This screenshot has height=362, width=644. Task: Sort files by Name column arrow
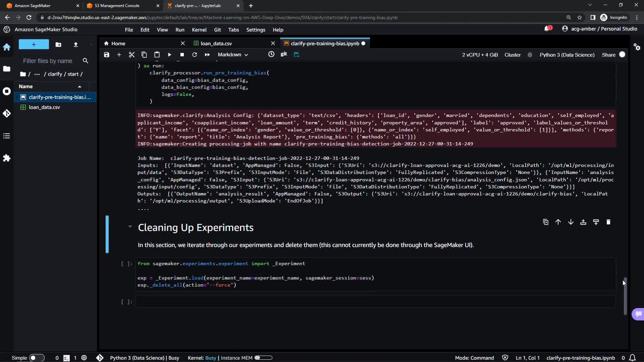[79, 86]
